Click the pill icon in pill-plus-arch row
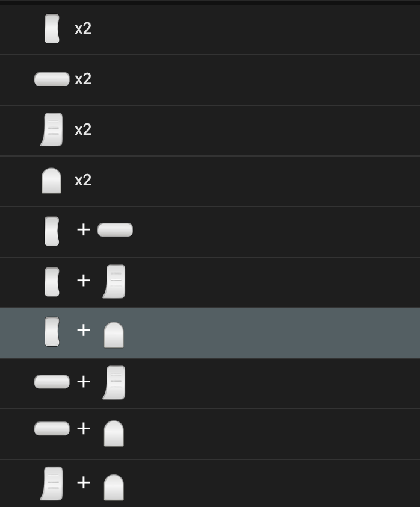 click(x=52, y=429)
